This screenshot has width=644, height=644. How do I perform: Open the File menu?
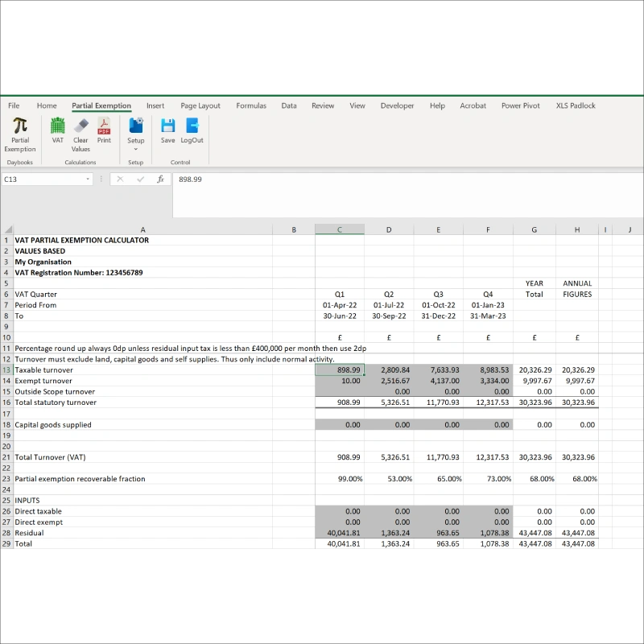[x=14, y=105]
